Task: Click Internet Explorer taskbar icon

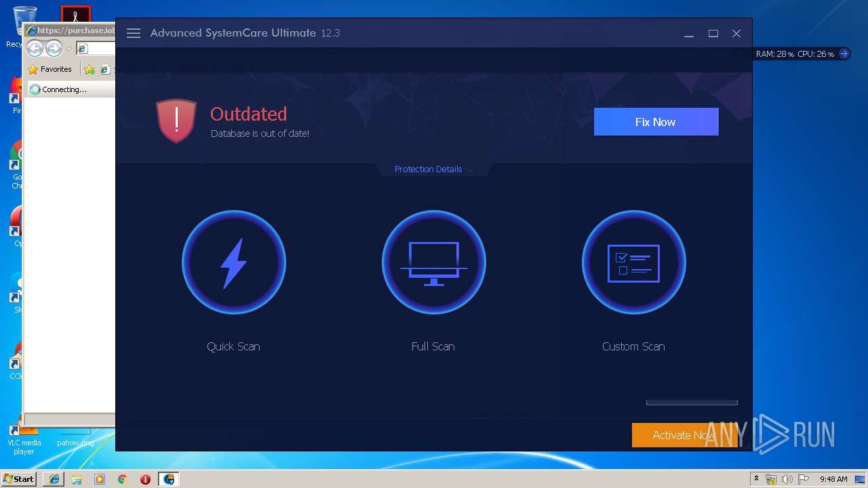Action: point(54,479)
